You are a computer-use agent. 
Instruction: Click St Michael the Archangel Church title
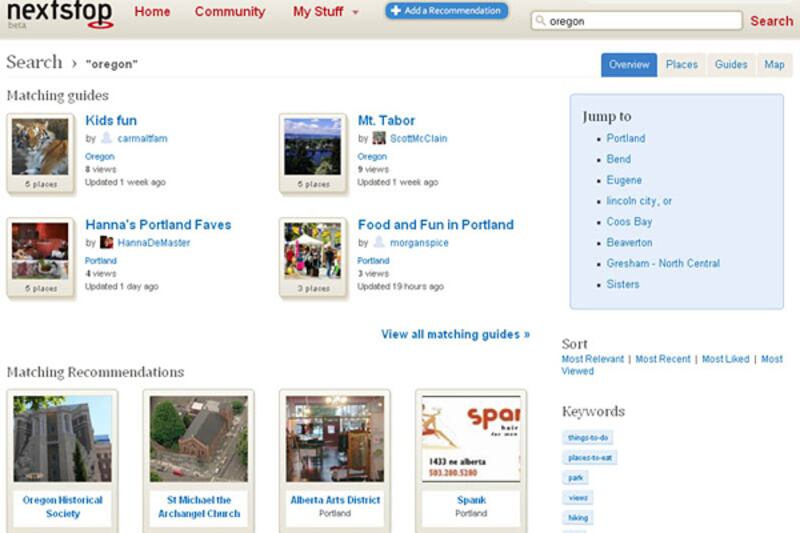pyautogui.click(x=199, y=507)
